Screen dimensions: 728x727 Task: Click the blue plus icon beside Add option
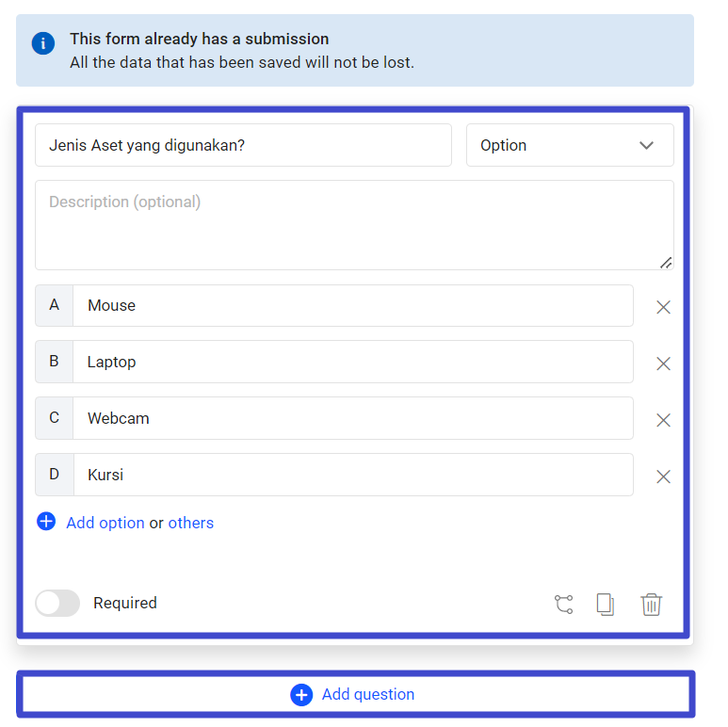point(46,522)
